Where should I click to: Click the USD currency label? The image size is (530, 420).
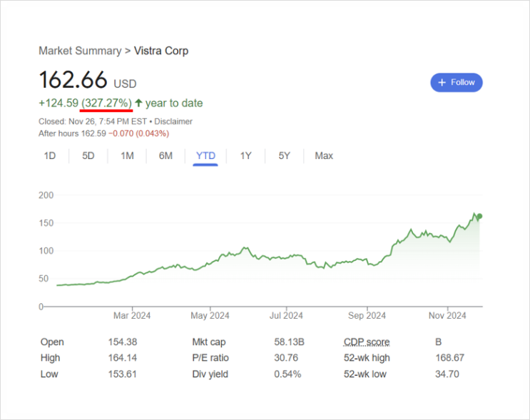click(125, 83)
